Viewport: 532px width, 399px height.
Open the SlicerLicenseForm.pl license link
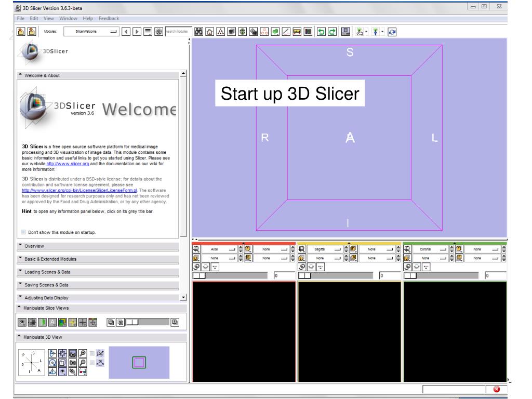coord(79,190)
